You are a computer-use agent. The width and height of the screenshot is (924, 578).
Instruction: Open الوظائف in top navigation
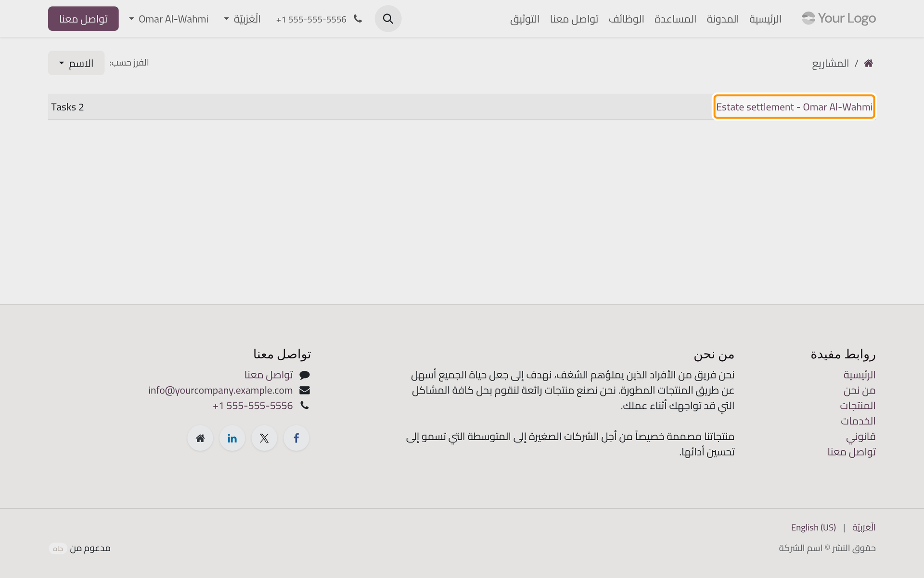click(627, 19)
